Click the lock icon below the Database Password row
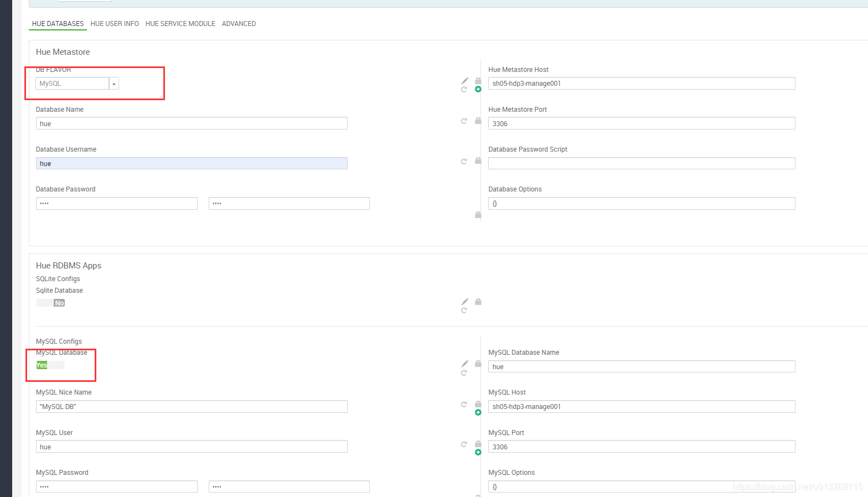Viewport: 868px width, 497px height. click(x=478, y=215)
